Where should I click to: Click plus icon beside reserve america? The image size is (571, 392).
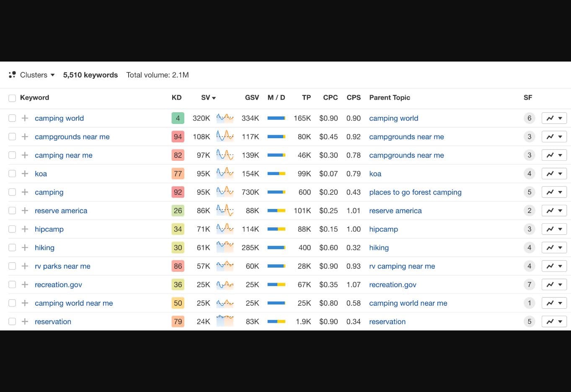click(x=25, y=210)
